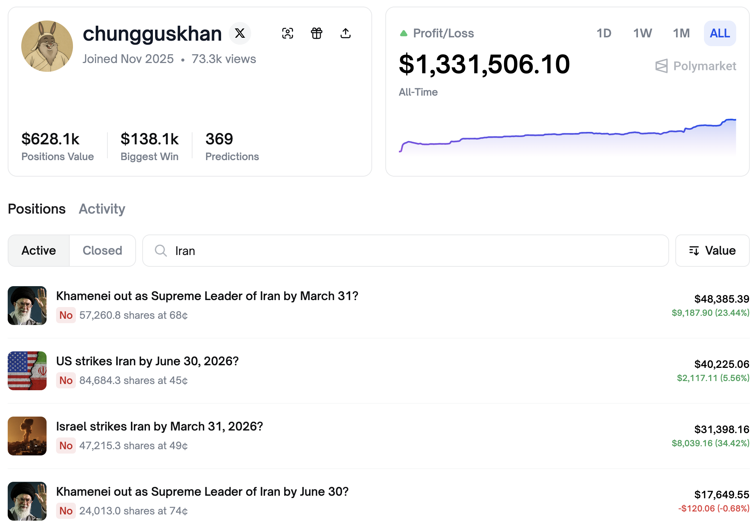
Task: Open US strikes Iran by June 30 market
Action: coord(147,361)
